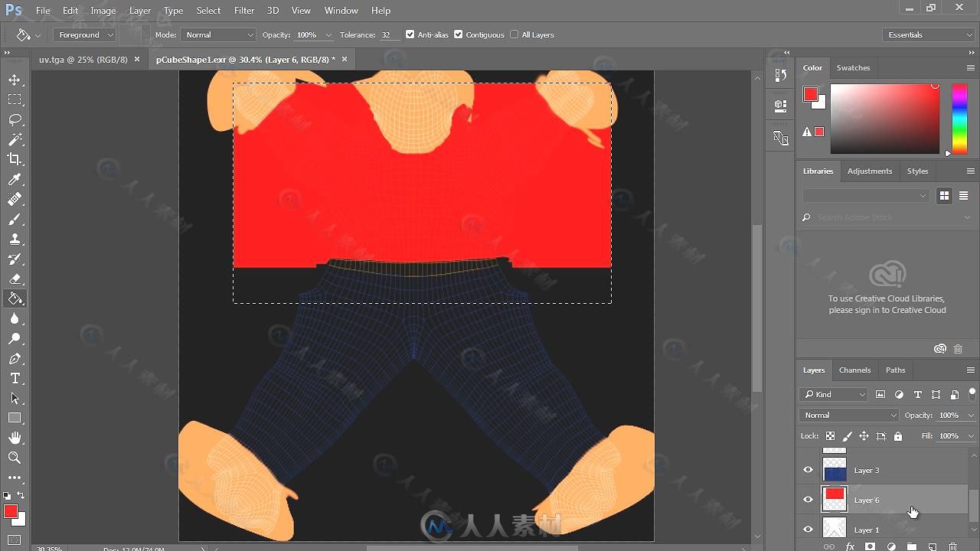Select the Move tool

(15, 80)
